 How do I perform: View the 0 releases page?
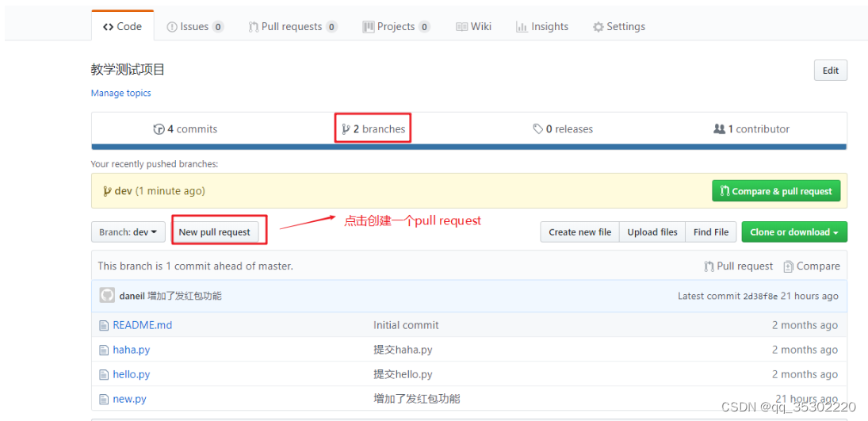[563, 129]
